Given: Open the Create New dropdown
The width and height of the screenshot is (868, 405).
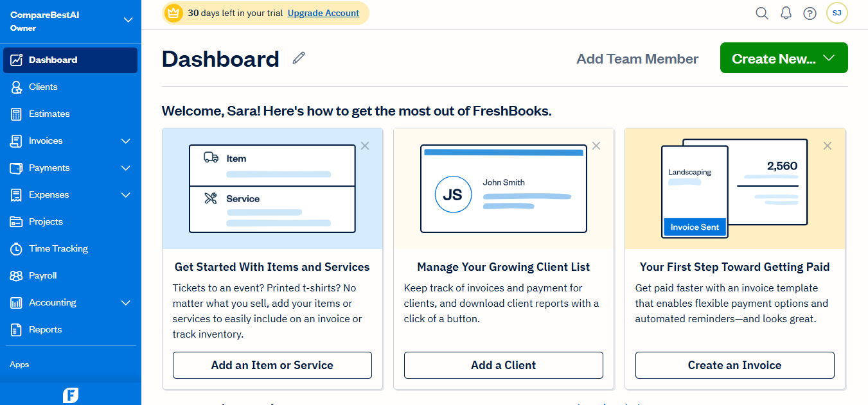Looking at the screenshot, I should point(784,58).
